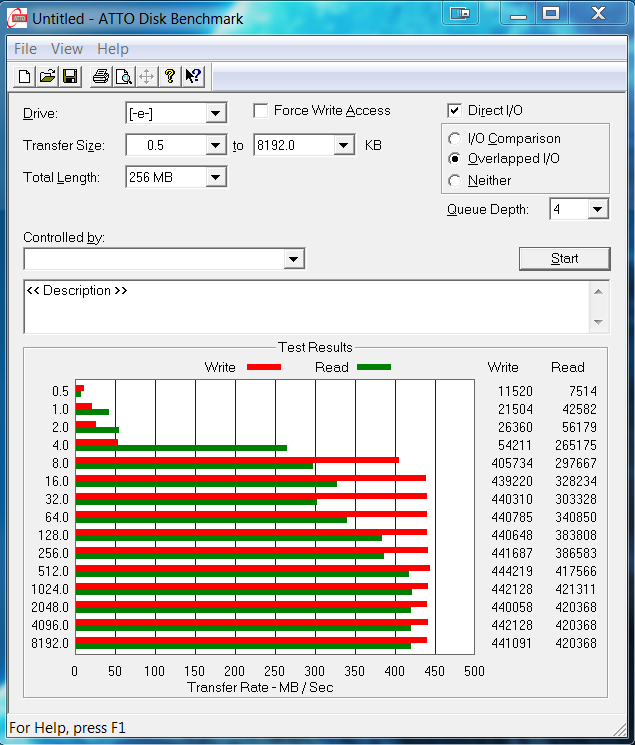Choose the Neither radio option
This screenshot has width=635, height=745.
pos(455,181)
